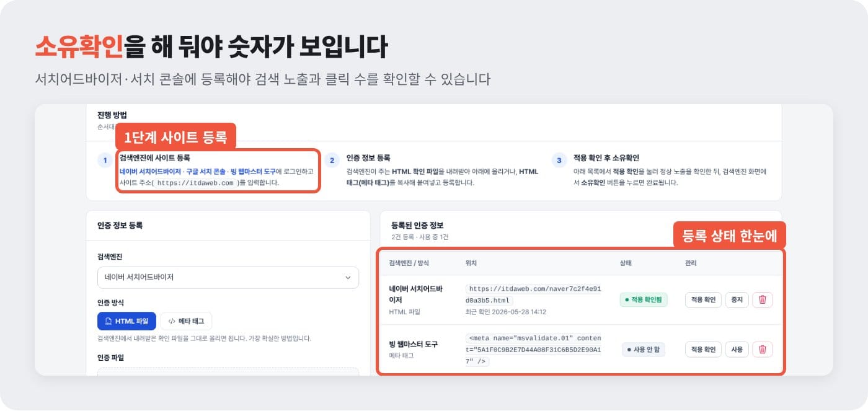
Task: Click the 인증 파일 field label
Action: click(110, 358)
